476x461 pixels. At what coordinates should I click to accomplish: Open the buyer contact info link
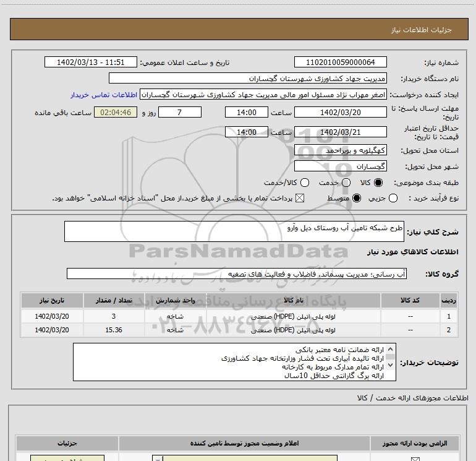(104, 95)
